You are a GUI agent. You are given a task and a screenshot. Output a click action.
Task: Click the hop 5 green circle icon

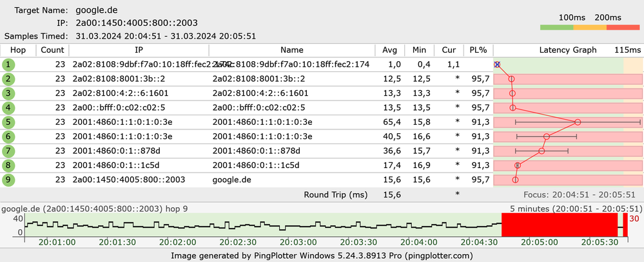[x=8, y=122]
